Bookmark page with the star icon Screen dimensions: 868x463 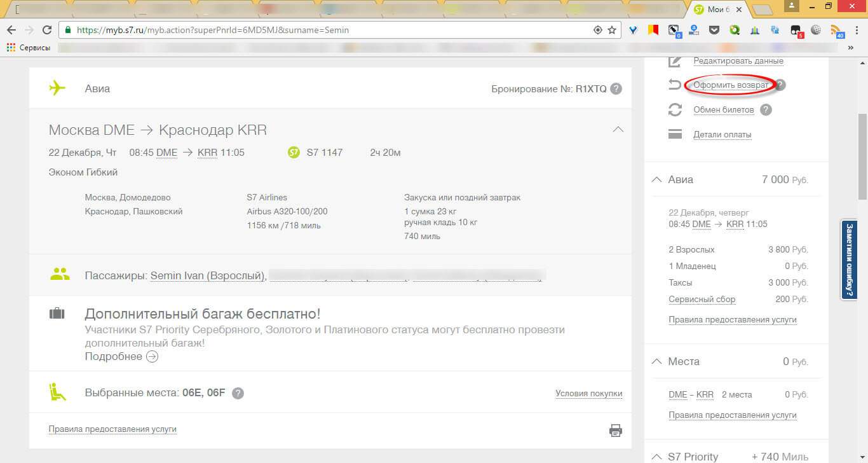point(612,30)
